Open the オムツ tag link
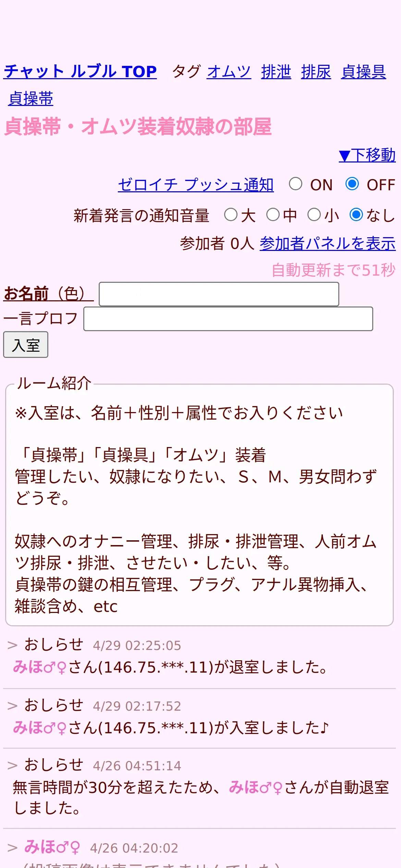Screen dimensions: 401x868 (x=229, y=71)
